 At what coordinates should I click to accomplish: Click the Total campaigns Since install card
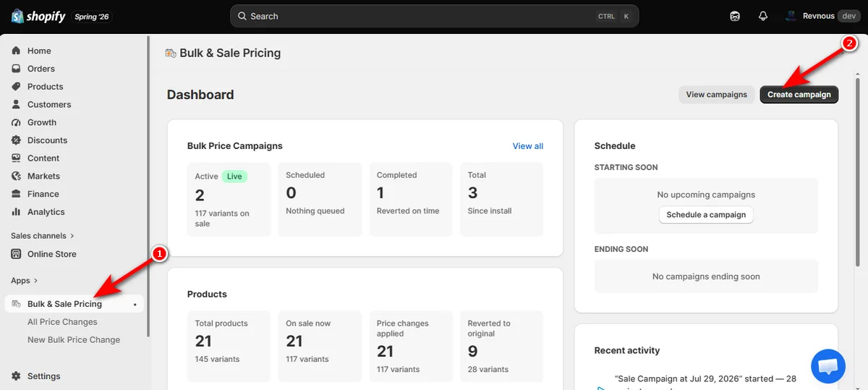pyautogui.click(x=501, y=199)
